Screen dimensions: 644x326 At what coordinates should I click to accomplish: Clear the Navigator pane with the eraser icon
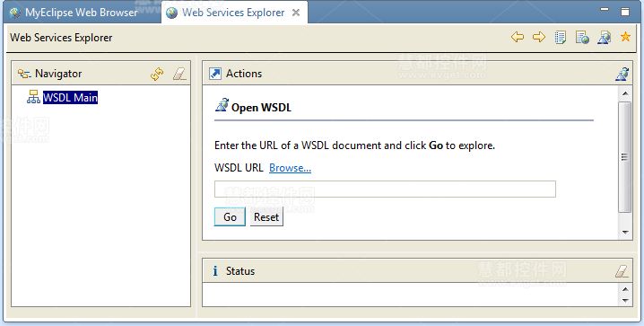coord(179,74)
